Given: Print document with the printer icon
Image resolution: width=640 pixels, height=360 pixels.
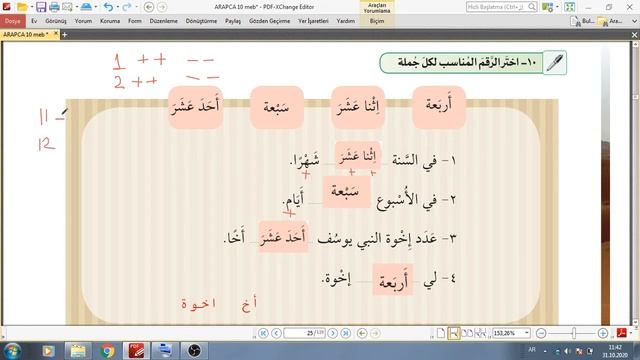Looking at the screenshot, I should pos(54,7).
